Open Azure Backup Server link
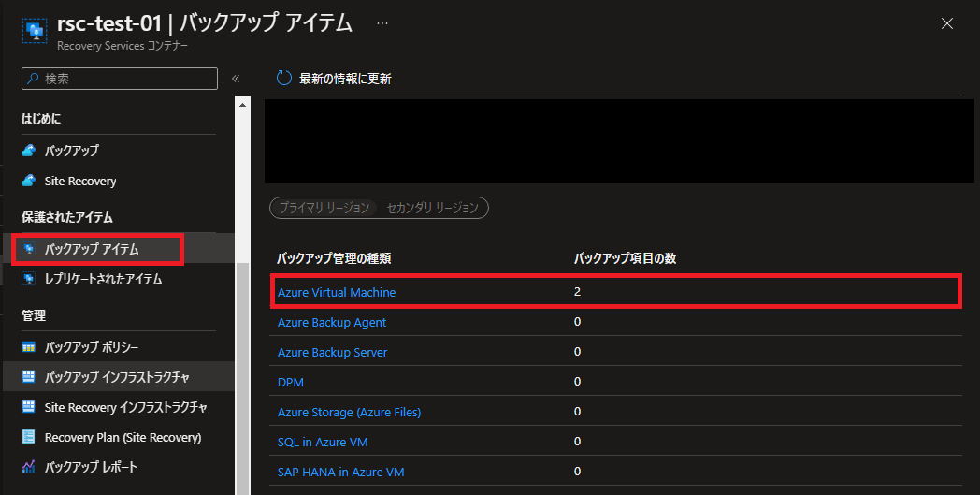This screenshot has height=495, width=980. point(333,353)
